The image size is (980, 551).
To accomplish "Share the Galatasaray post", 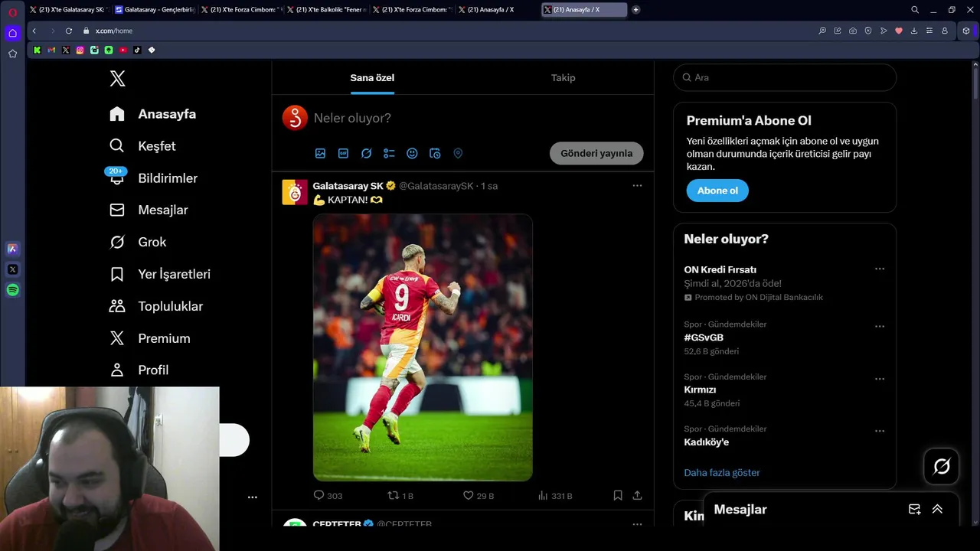I will pos(637,496).
